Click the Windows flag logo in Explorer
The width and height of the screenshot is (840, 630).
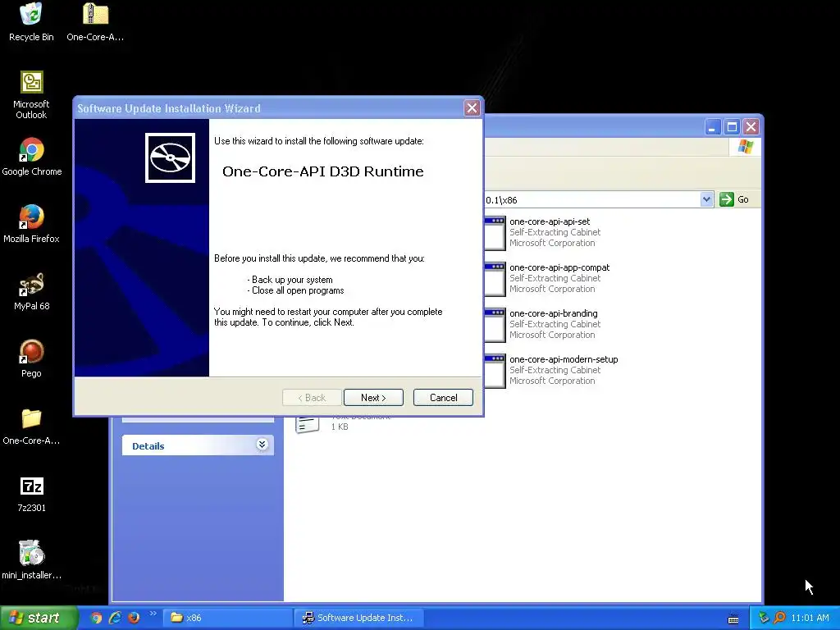pyautogui.click(x=745, y=147)
